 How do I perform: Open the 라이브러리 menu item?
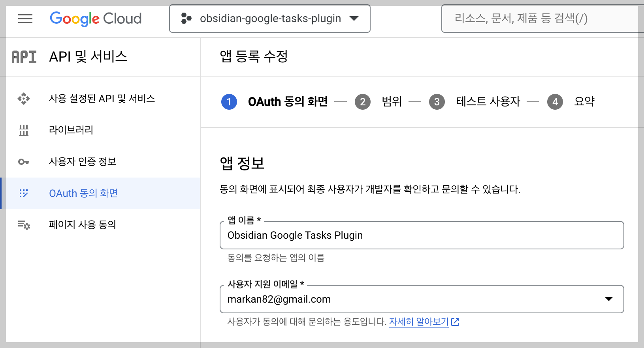pyautogui.click(x=71, y=130)
